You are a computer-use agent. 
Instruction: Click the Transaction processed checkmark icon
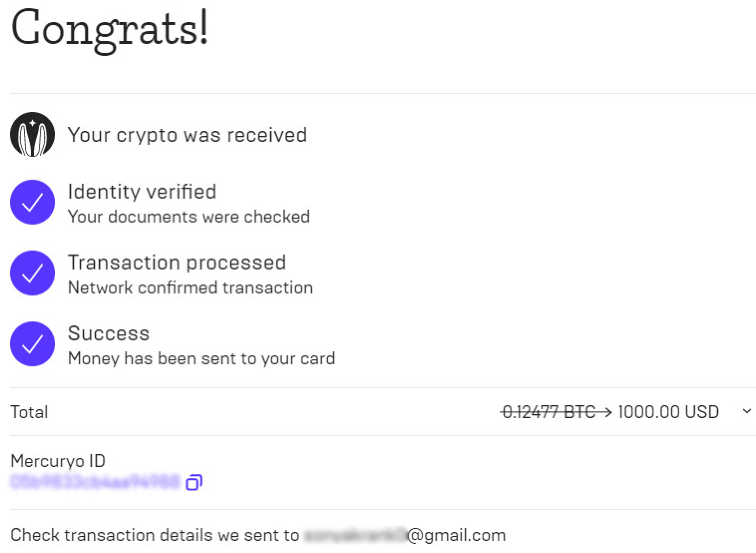32,273
